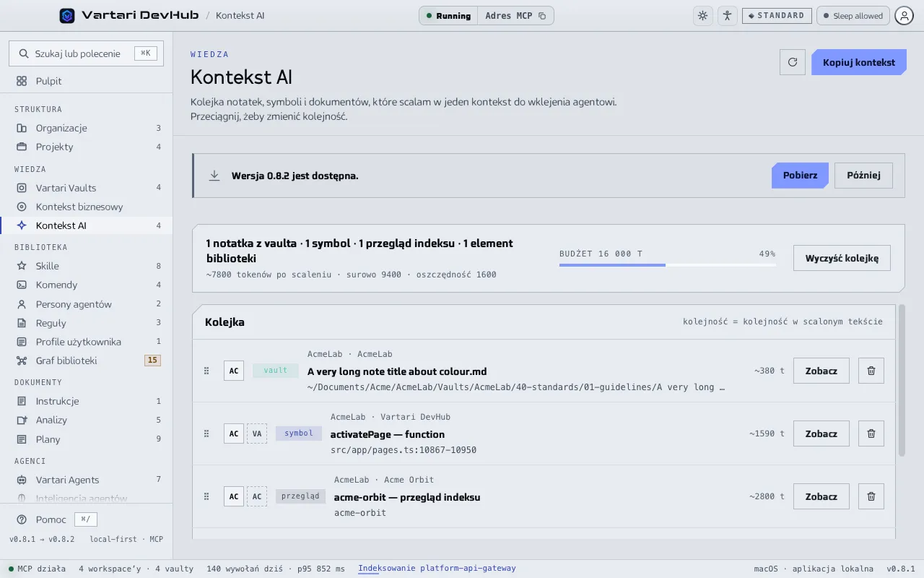Grab drag handle of acme-orbit row
This screenshot has width=924, height=578.
click(206, 496)
